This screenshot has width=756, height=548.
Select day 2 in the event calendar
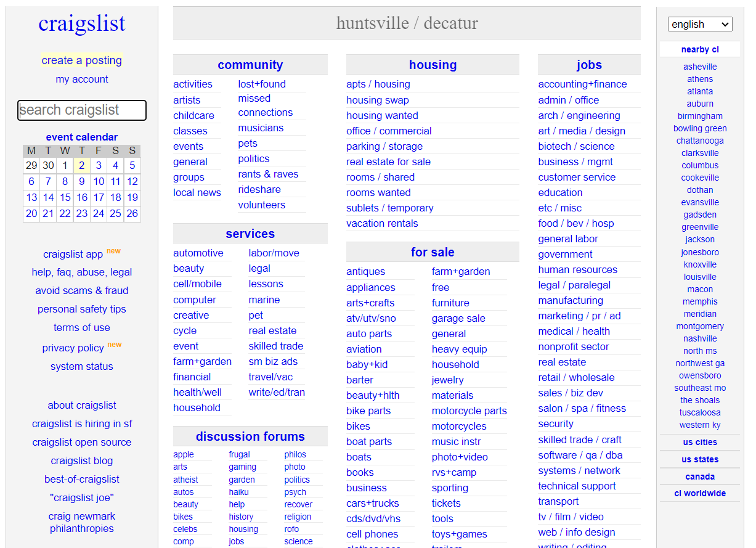(x=81, y=165)
